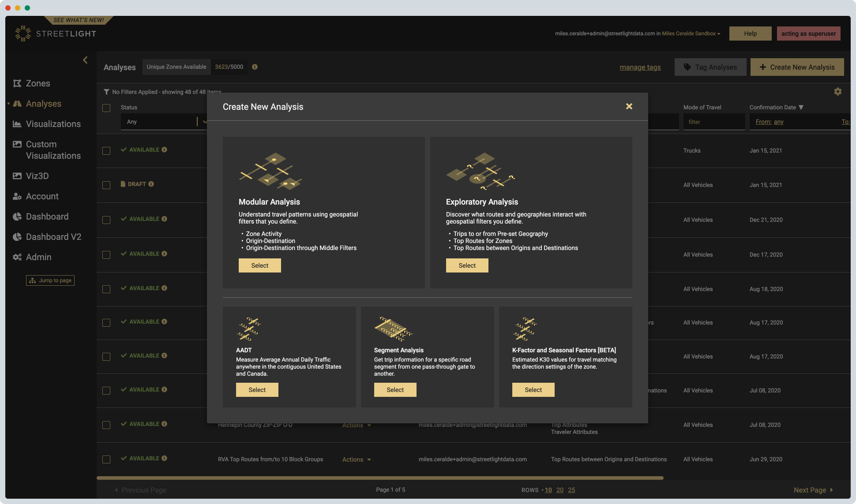The width and height of the screenshot is (856, 504).
Task: Go to the Next Page
Action: (813, 490)
